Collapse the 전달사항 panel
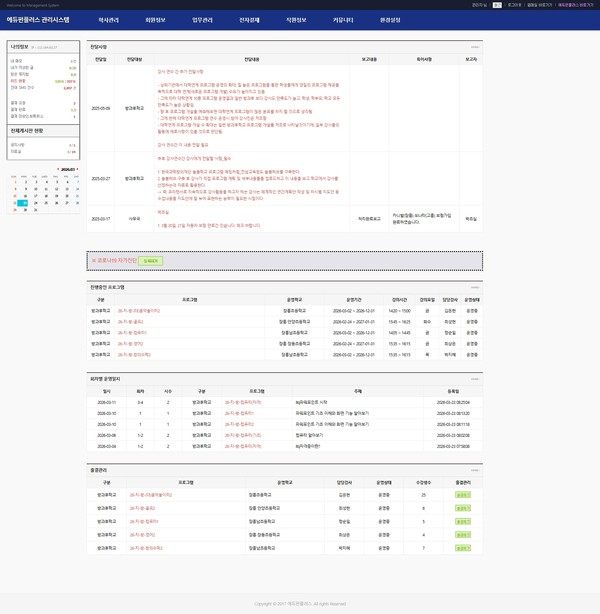The image size is (600, 614). (x=475, y=47)
